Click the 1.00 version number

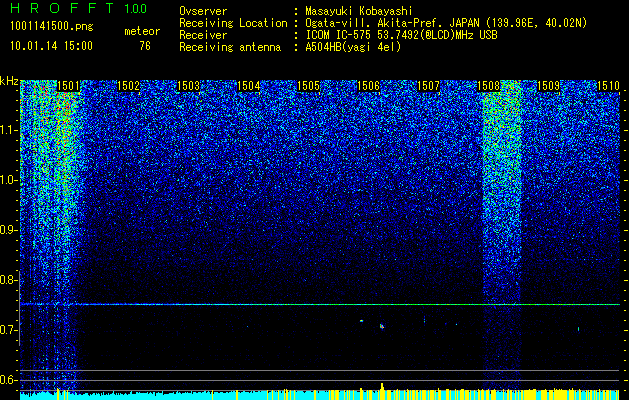[x=136, y=8]
